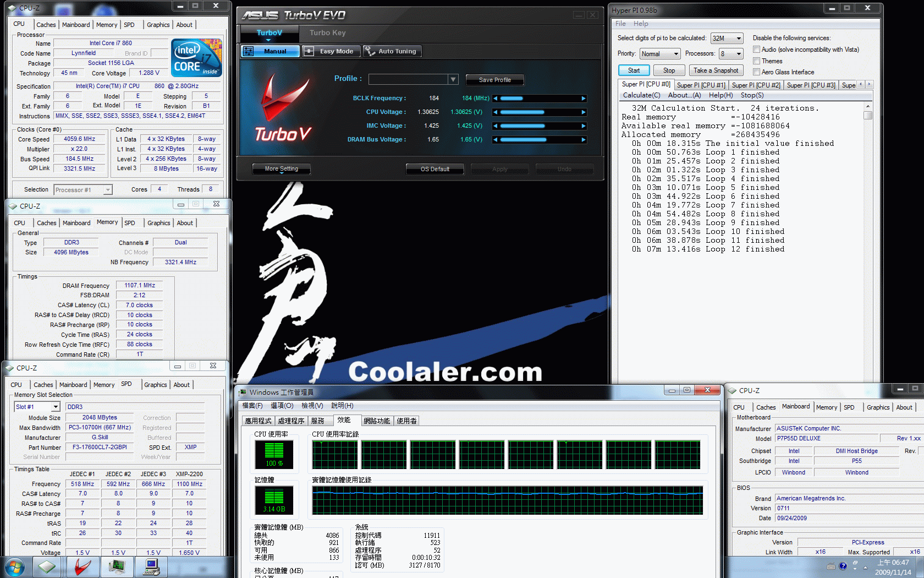Image resolution: width=924 pixels, height=578 pixels.
Task: Open the TurboV Profile dropdown
Action: click(453, 79)
